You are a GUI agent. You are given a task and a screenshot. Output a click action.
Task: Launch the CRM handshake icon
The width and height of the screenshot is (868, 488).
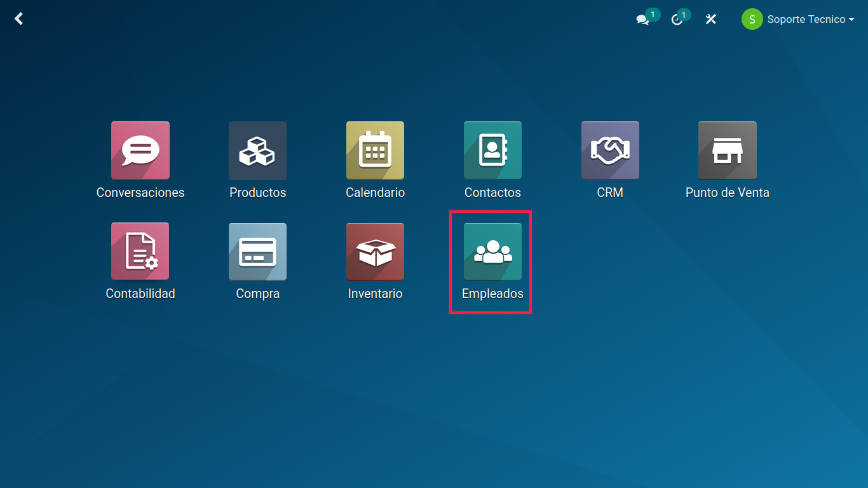coord(610,151)
